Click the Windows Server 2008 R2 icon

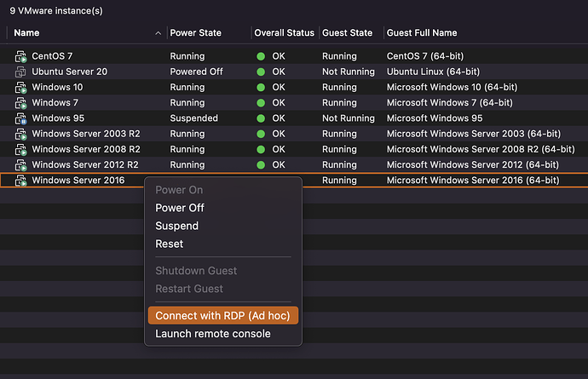21,149
